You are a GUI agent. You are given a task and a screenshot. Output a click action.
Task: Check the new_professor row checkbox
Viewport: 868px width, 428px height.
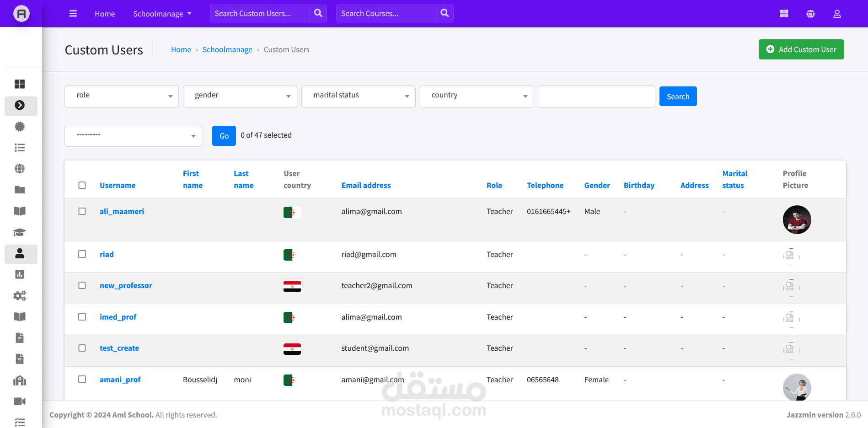point(82,285)
